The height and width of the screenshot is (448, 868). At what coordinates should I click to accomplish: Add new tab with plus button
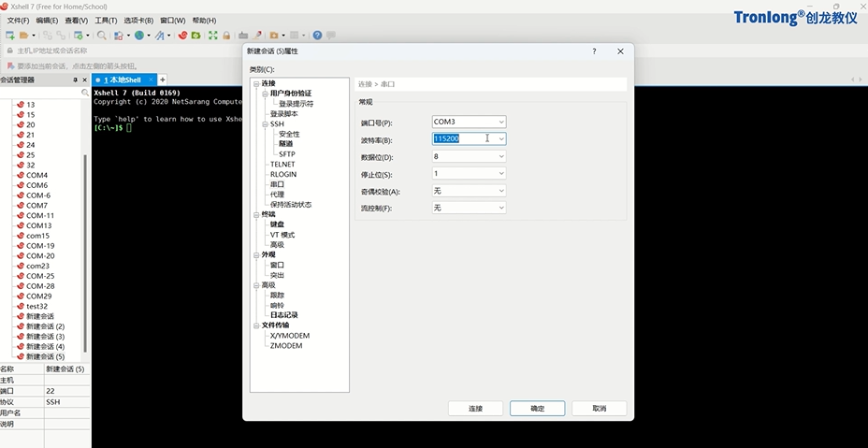(162, 79)
